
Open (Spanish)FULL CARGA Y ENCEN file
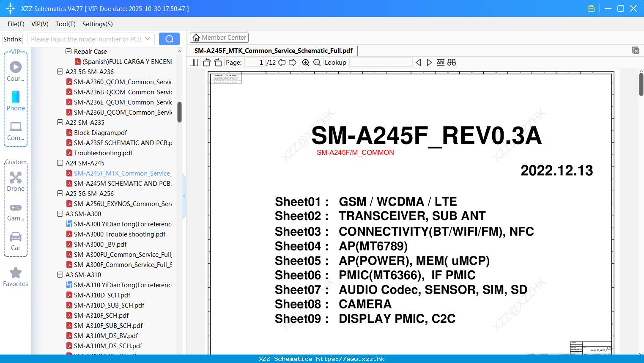pos(123,61)
